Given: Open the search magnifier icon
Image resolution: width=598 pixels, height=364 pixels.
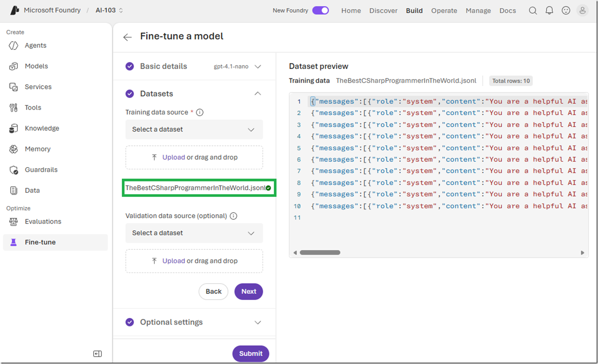Looking at the screenshot, I should (x=533, y=11).
